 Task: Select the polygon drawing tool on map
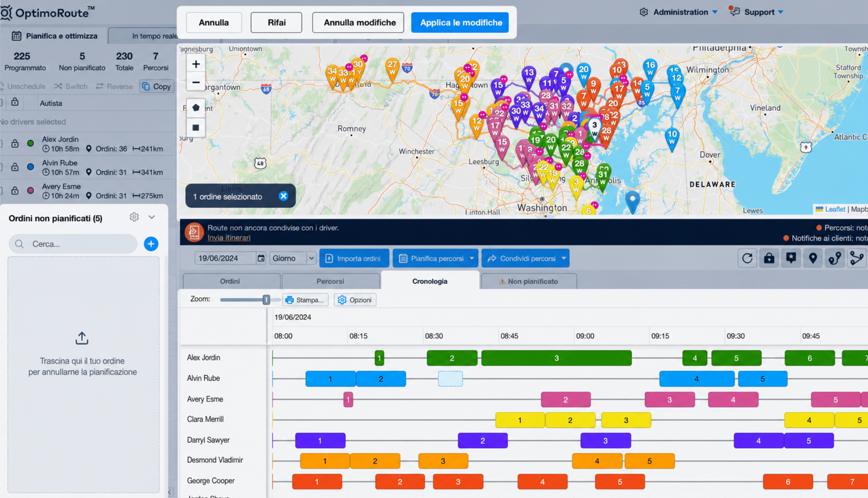tap(196, 108)
